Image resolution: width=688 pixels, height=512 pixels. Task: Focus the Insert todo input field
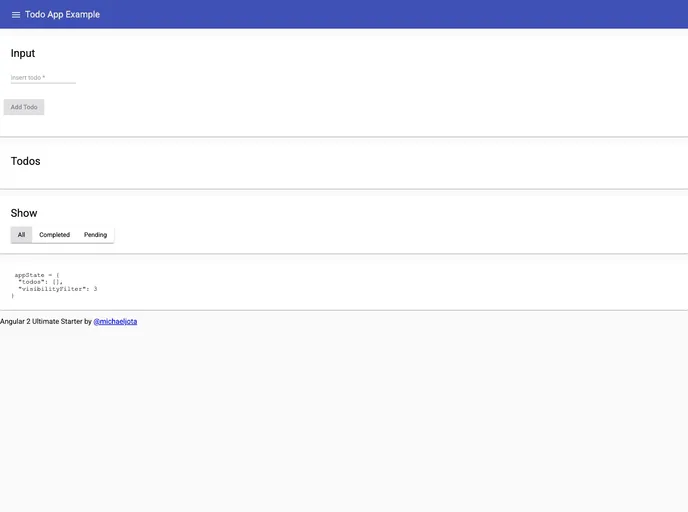pyautogui.click(x=43, y=78)
